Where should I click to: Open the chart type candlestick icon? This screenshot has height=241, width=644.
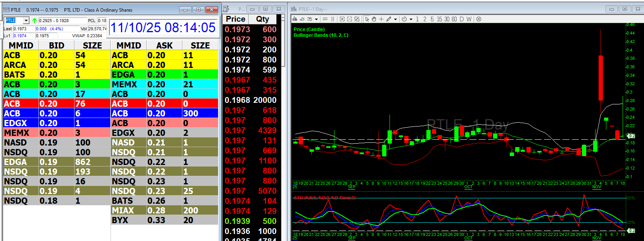[295, 19]
